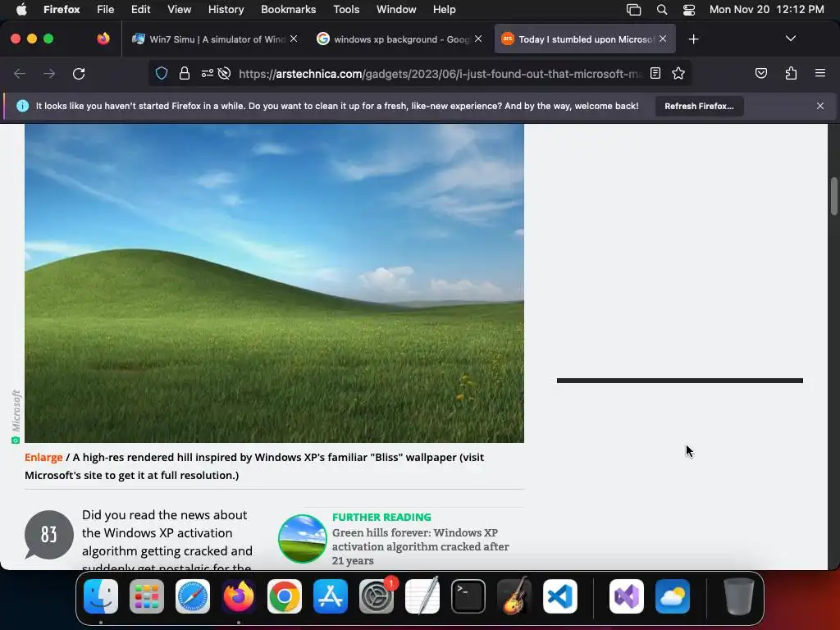The width and height of the screenshot is (840, 630).
Task: Open Launchpad from the Dock
Action: [x=147, y=596]
